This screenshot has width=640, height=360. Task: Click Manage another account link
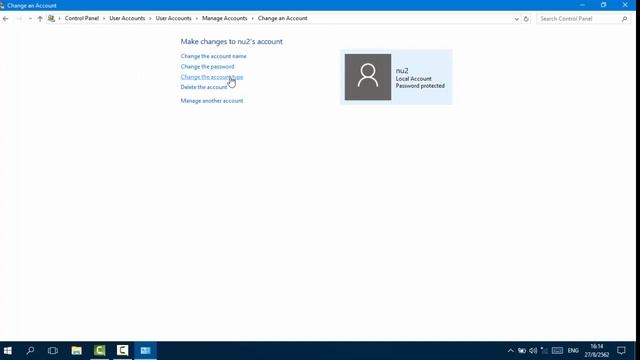click(x=212, y=101)
